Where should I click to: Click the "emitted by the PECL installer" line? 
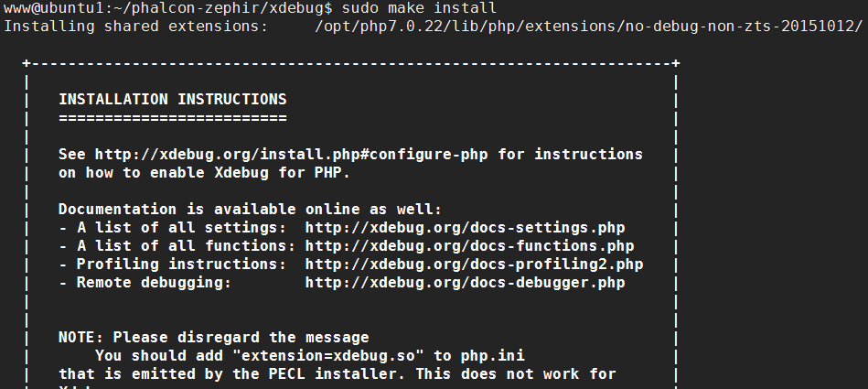coord(338,374)
